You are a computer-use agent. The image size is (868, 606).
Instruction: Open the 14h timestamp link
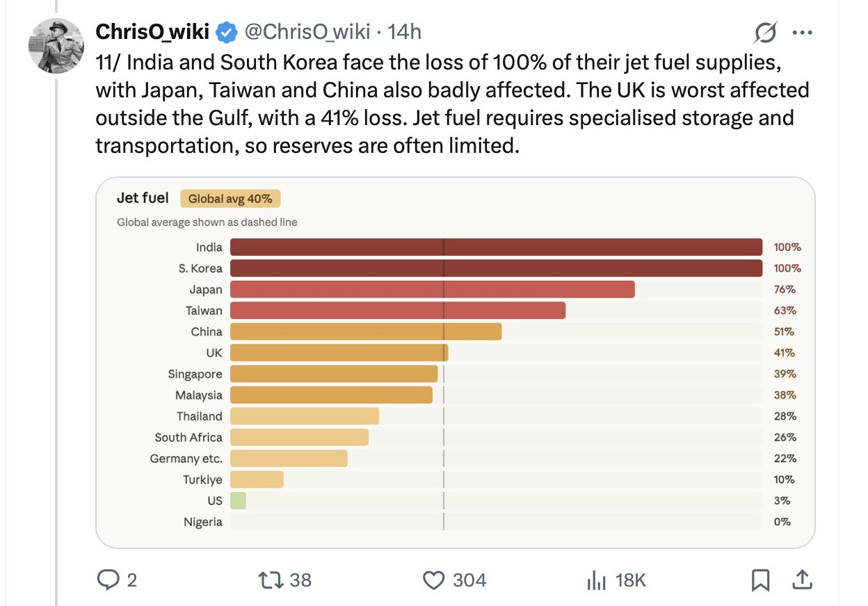point(405,32)
